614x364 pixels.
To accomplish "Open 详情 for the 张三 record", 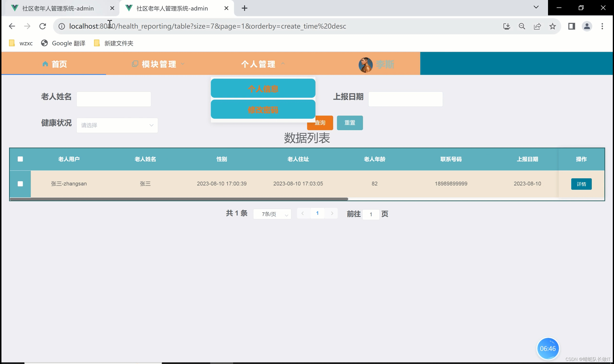I will [581, 184].
